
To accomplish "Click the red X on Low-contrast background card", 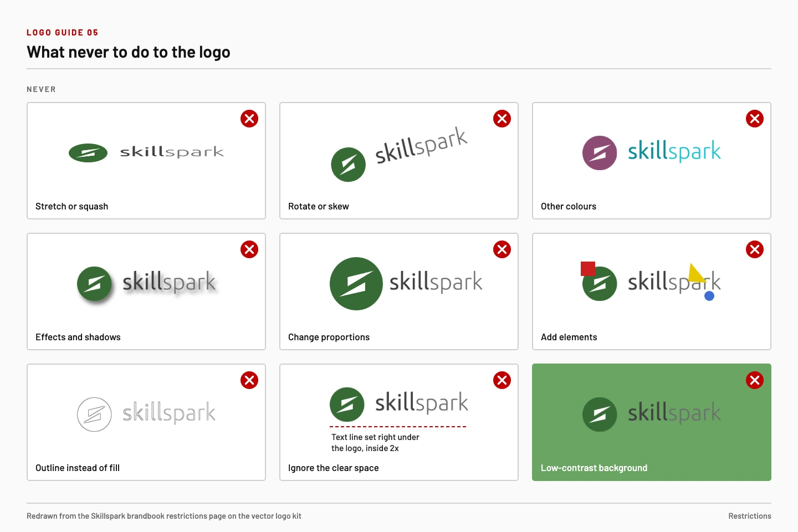I will tap(755, 380).
